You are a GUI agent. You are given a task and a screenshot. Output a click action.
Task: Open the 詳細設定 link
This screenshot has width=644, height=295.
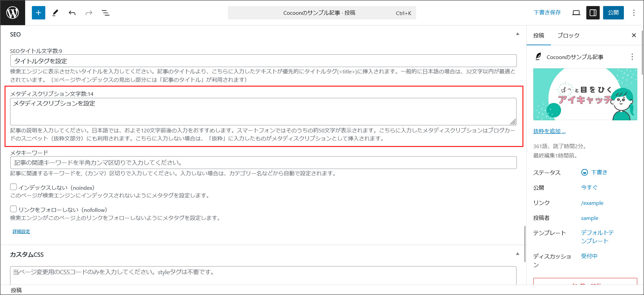(x=21, y=232)
